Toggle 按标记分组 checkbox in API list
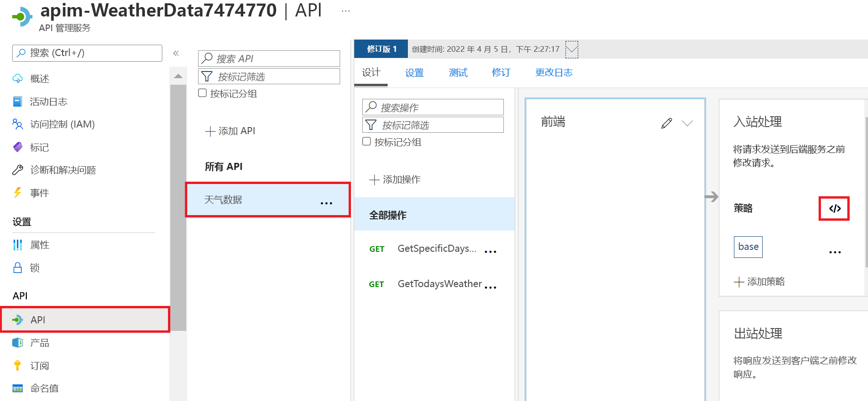The image size is (868, 401). pyautogui.click(x=202, y=93)
